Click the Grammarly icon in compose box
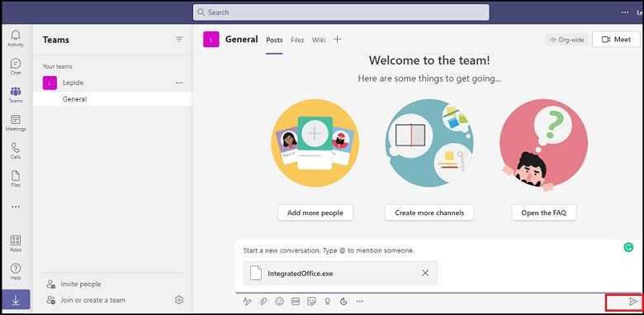The image size is (644, 315). pos(628,247)
